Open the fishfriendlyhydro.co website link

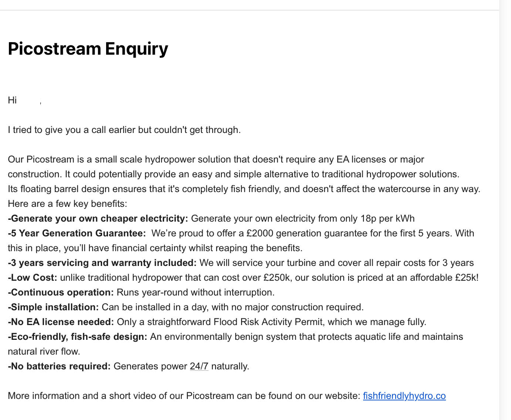(404, 396)
